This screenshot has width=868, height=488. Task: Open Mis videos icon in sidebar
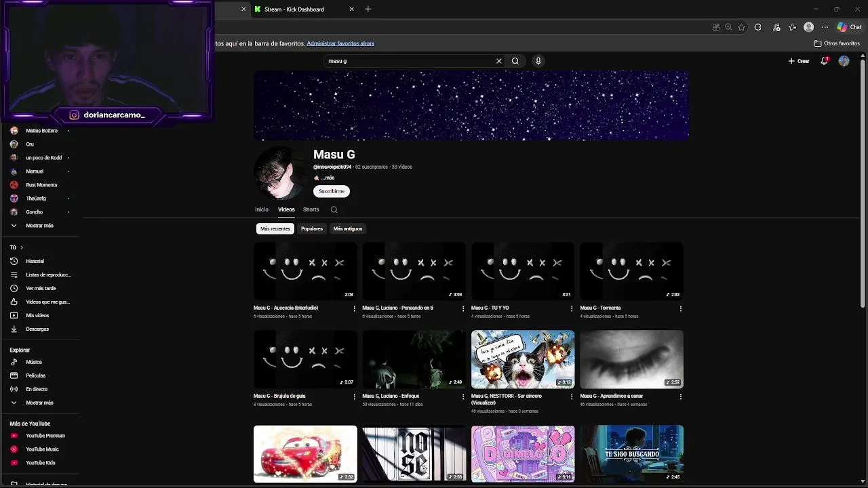tap(14, 315)
